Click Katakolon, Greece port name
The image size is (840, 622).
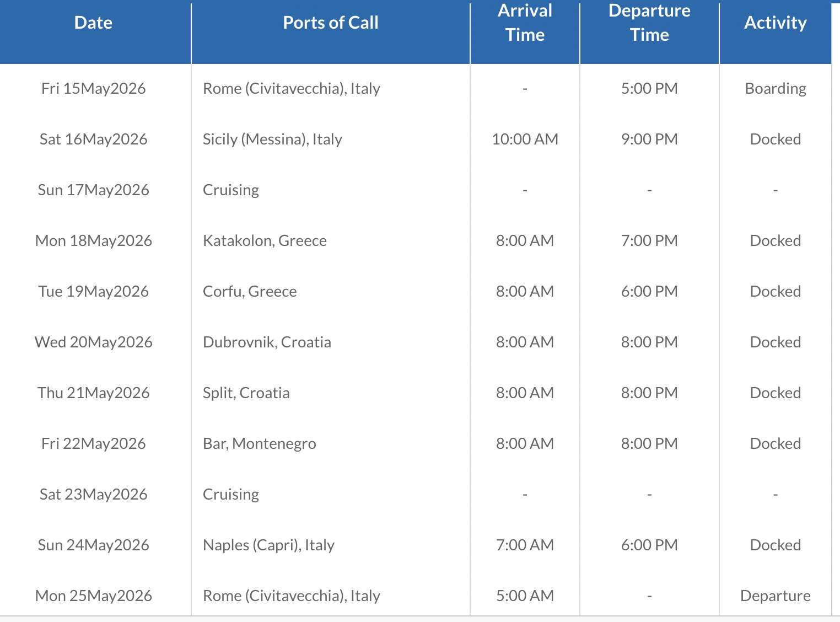click(265, 240)
